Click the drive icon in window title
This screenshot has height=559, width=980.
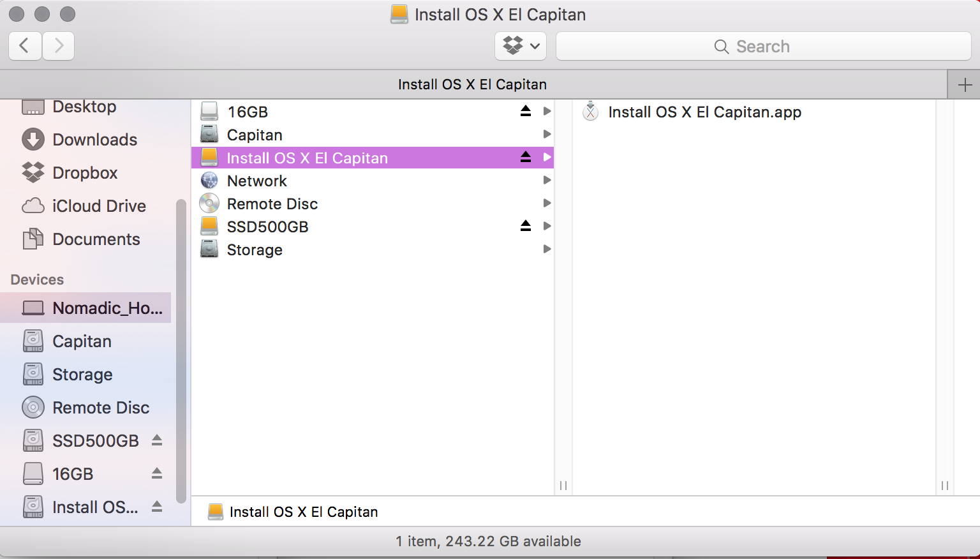[399, 14]
